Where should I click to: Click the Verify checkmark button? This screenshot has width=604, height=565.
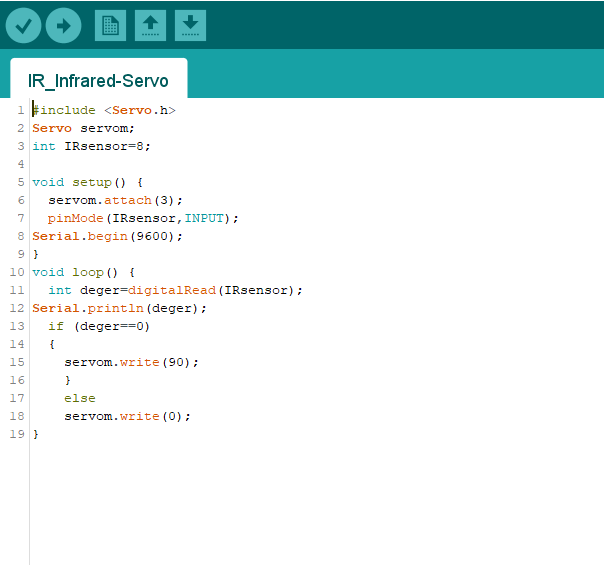pos(23,26)
